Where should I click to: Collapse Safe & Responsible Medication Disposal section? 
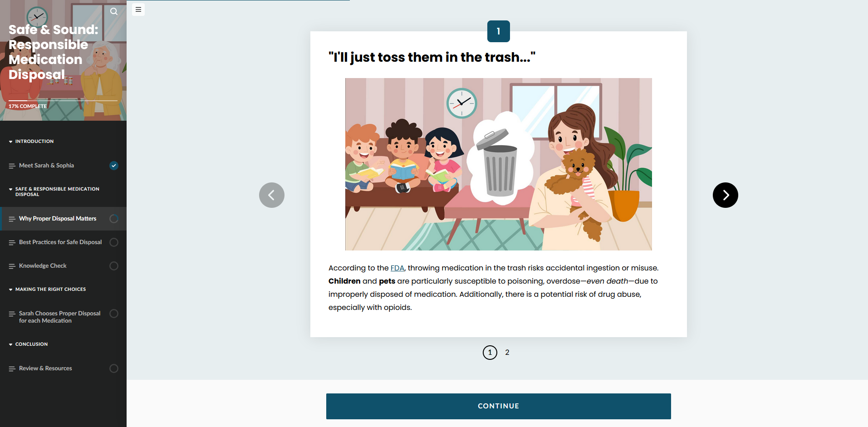[54, 191]
